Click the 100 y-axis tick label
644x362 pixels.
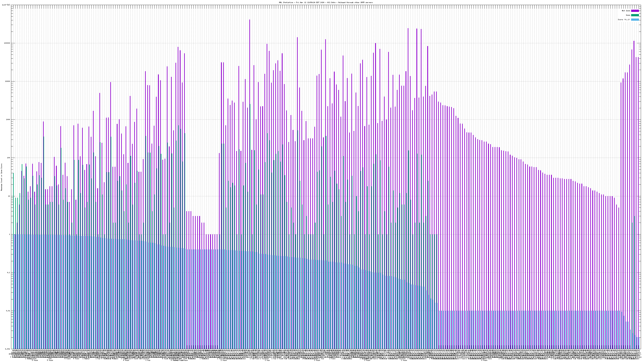[8, 158]
